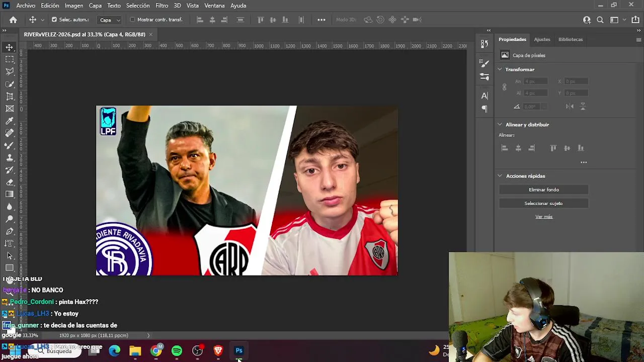Open the Imagen menu
The height and width of the screenshot is (362, 644).
tap(73, 6)
